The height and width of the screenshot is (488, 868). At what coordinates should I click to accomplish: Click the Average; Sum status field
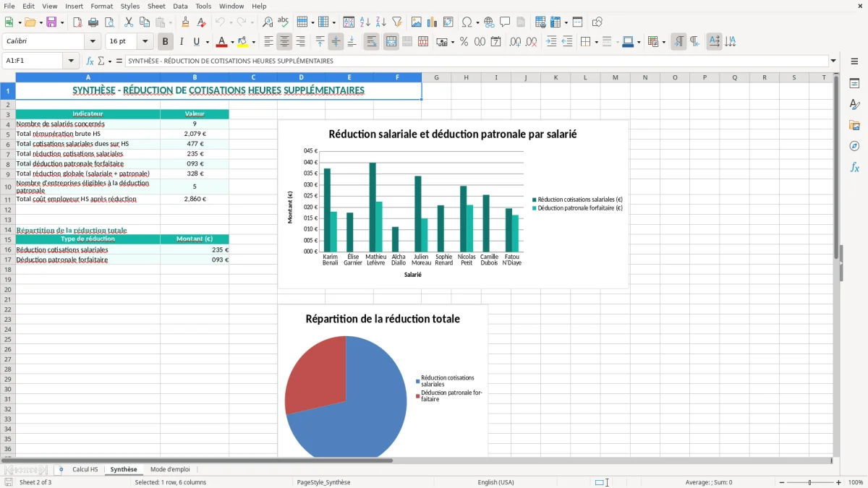coord(708,482)
